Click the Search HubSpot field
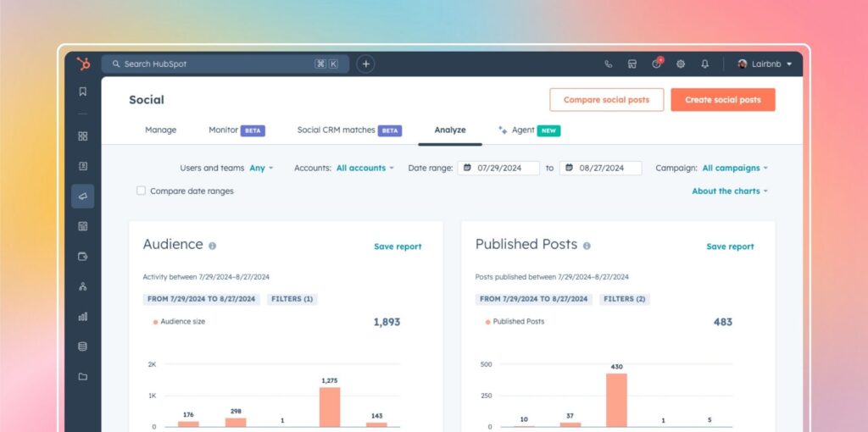 coord(225,64)
